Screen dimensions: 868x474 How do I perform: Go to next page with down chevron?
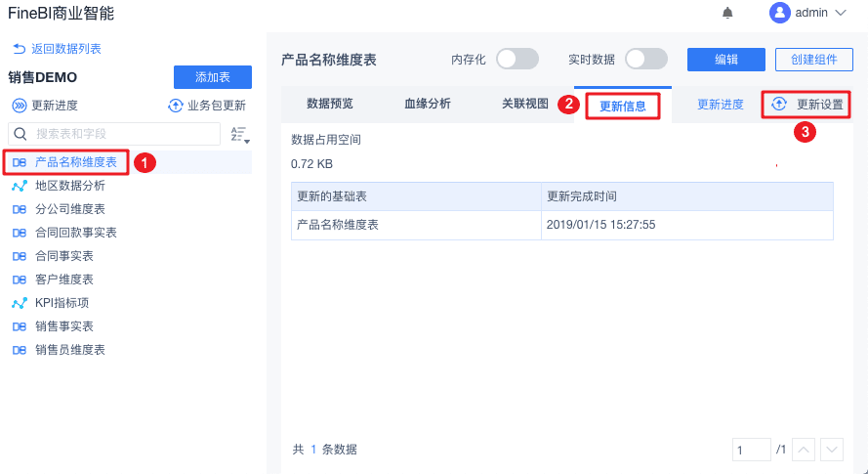point(832,450)
